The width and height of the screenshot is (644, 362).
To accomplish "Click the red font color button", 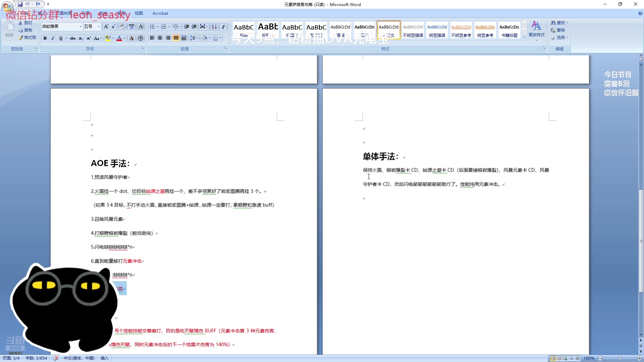I will tap(119, 38).
